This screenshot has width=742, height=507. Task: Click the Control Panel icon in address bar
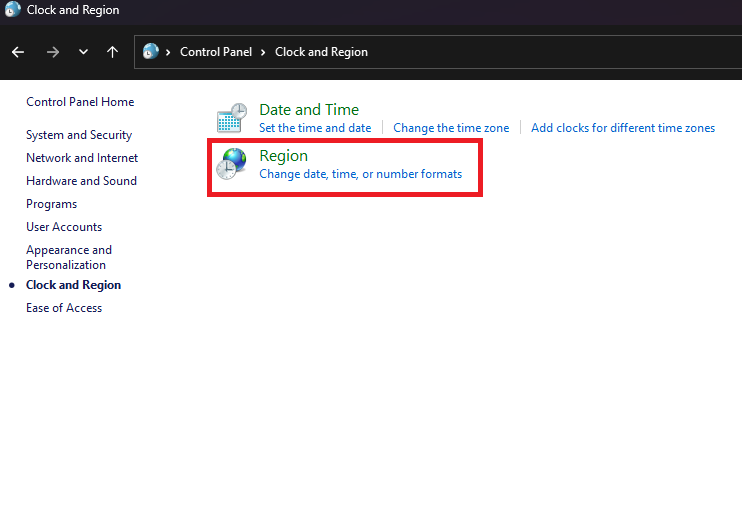[x=151, y=52]
